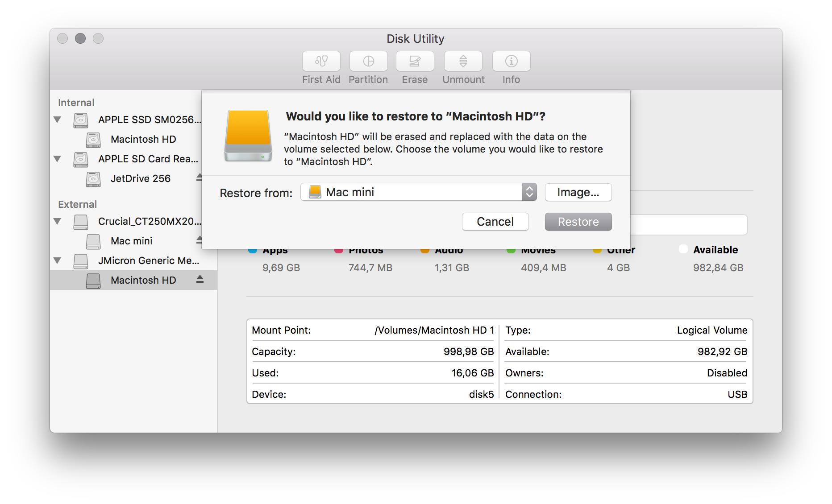Click the Cancel button in restore dialog
832x504 pixels.
[495, 222]
